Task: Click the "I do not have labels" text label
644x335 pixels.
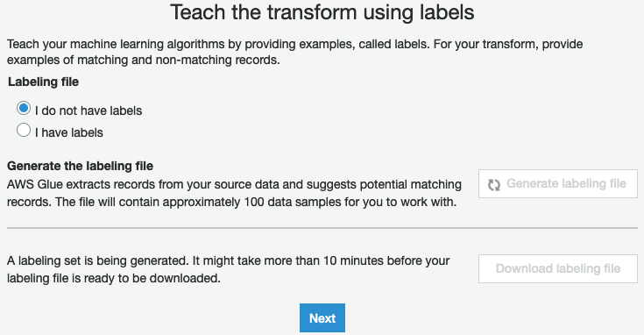Action: tap(88, 110)
